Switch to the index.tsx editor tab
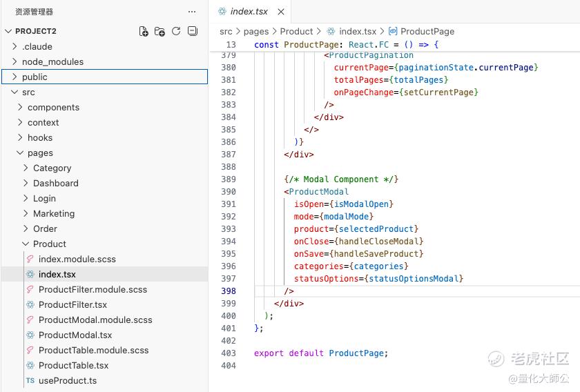The height and width of the screenshot is (392, 580). click(x=249, y=12)
